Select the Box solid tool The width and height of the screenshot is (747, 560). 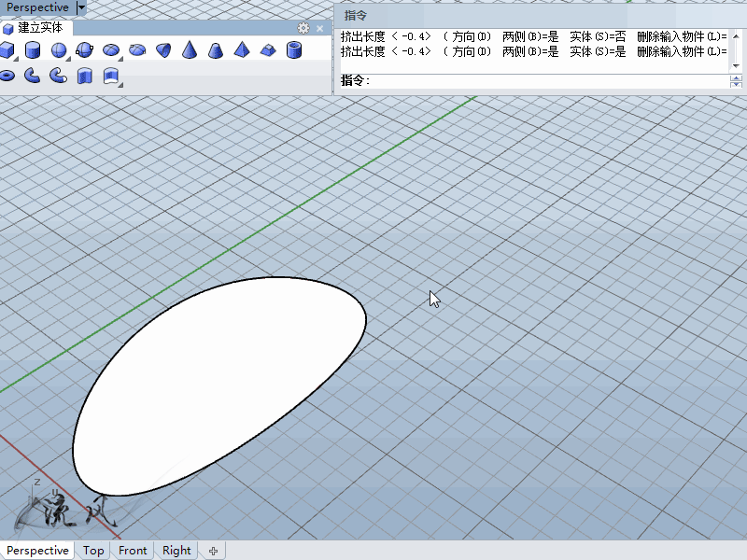coord(7,50)
